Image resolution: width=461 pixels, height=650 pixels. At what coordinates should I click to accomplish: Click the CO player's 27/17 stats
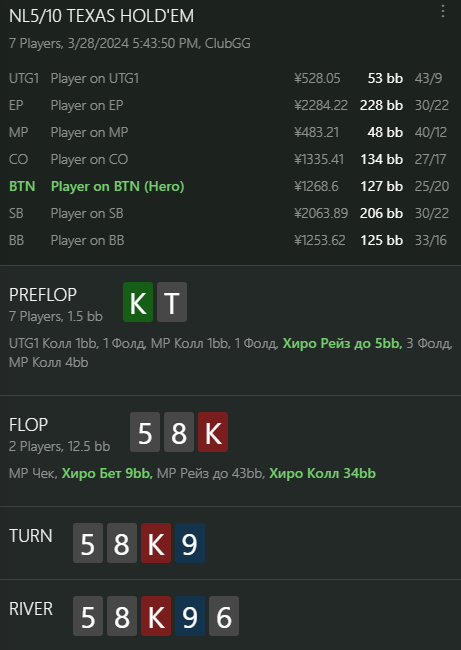[x=431, y=159]
